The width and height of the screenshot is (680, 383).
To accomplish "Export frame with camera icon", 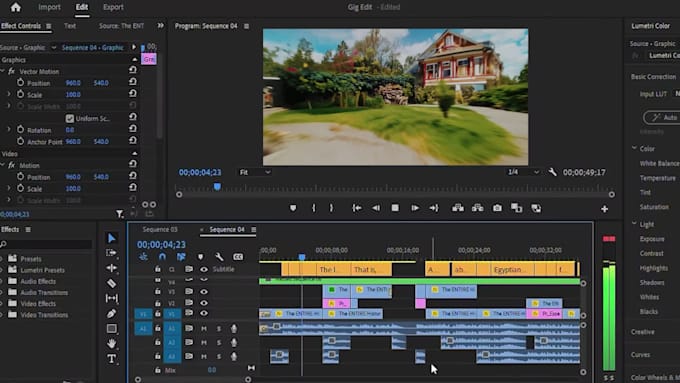I will point(497,208).
